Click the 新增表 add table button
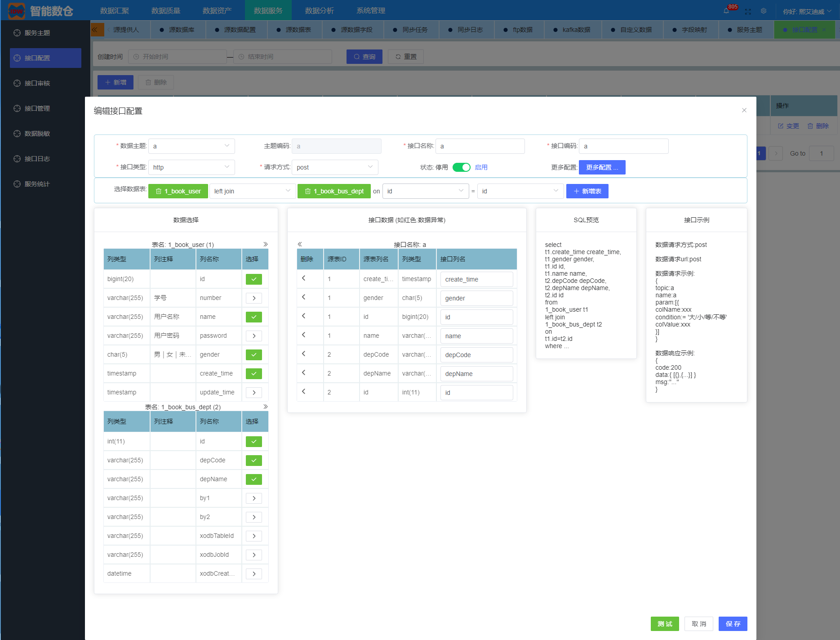This screenshot has width=840, height=640. click(587, 191)
